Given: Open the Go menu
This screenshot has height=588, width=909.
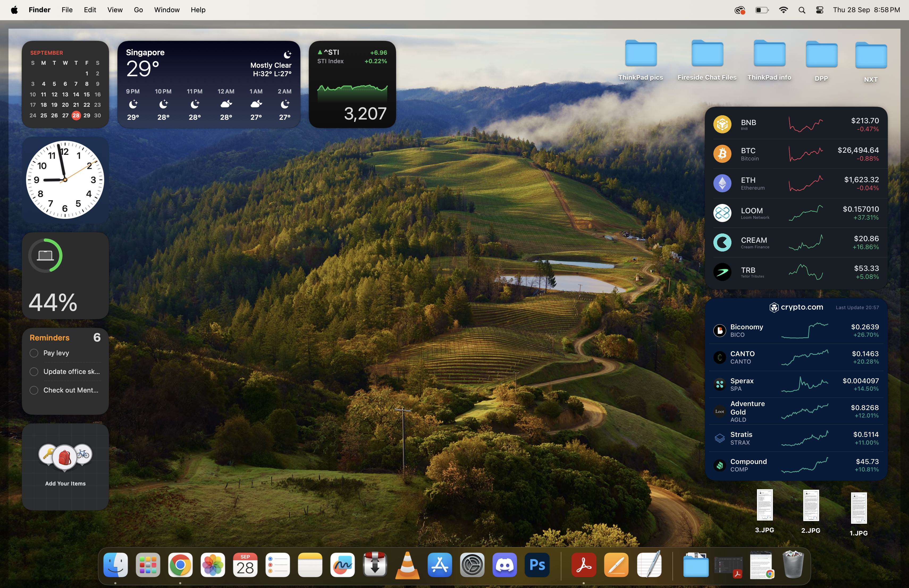Looking at the screenshot, I should point(138,10).
